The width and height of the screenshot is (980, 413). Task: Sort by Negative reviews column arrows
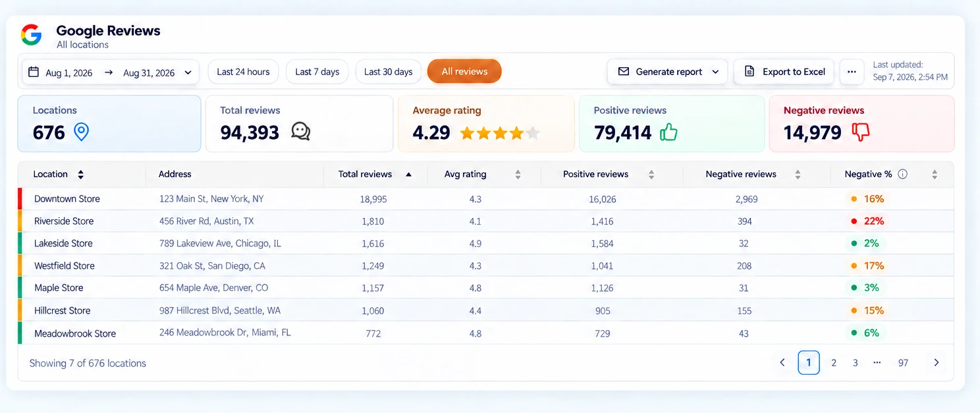798,175
